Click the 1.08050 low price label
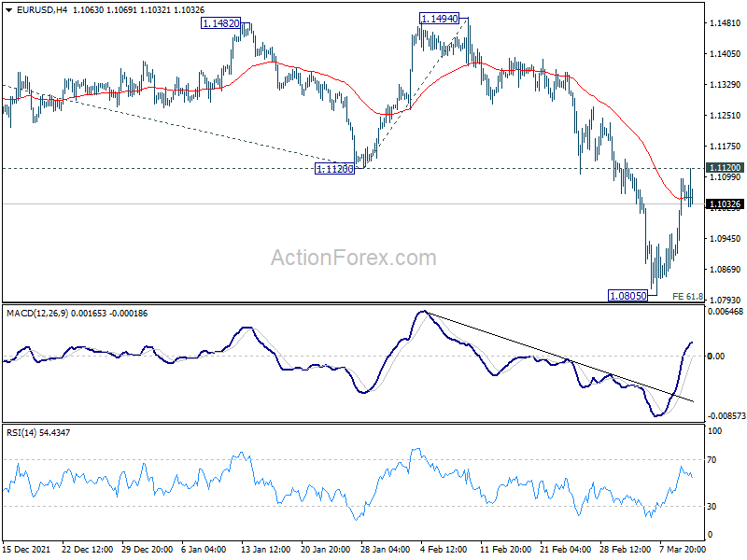 coord(628,296)
